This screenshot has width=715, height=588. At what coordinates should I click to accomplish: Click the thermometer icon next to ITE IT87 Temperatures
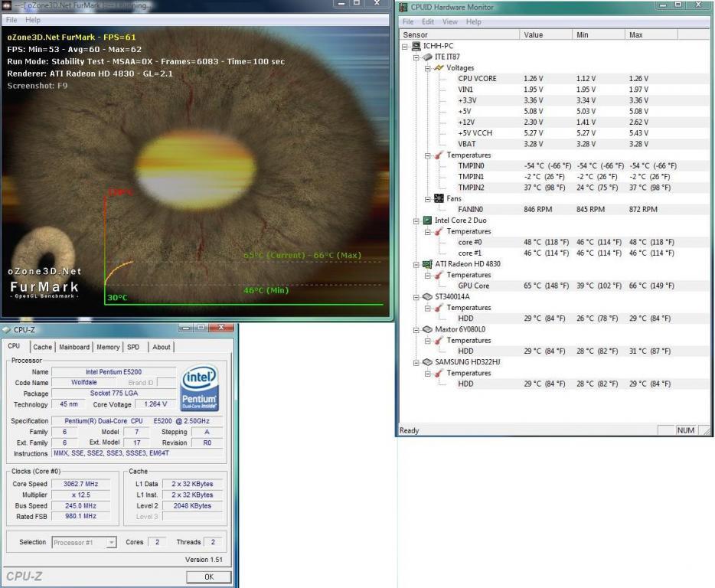[x=439, y=155]
